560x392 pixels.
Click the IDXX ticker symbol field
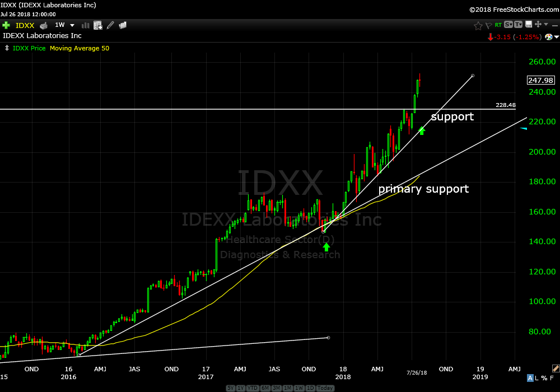25,25
